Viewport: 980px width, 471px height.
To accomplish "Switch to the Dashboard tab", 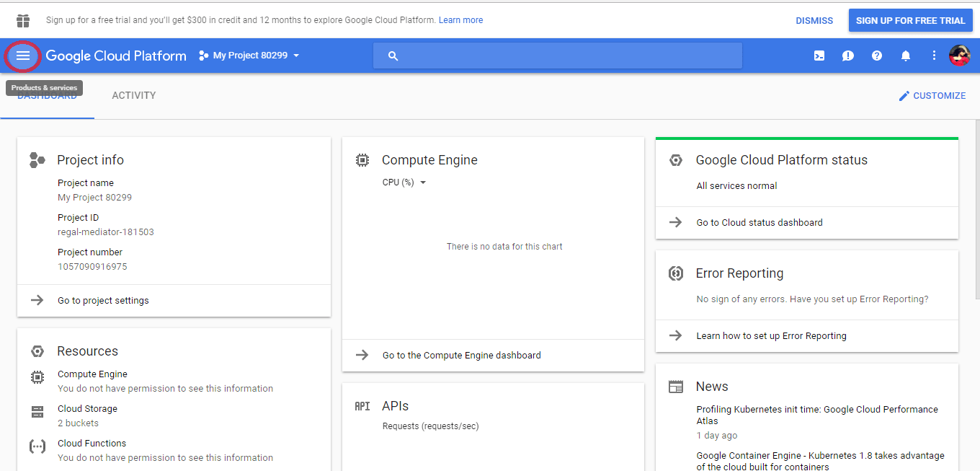I will 47,96.
